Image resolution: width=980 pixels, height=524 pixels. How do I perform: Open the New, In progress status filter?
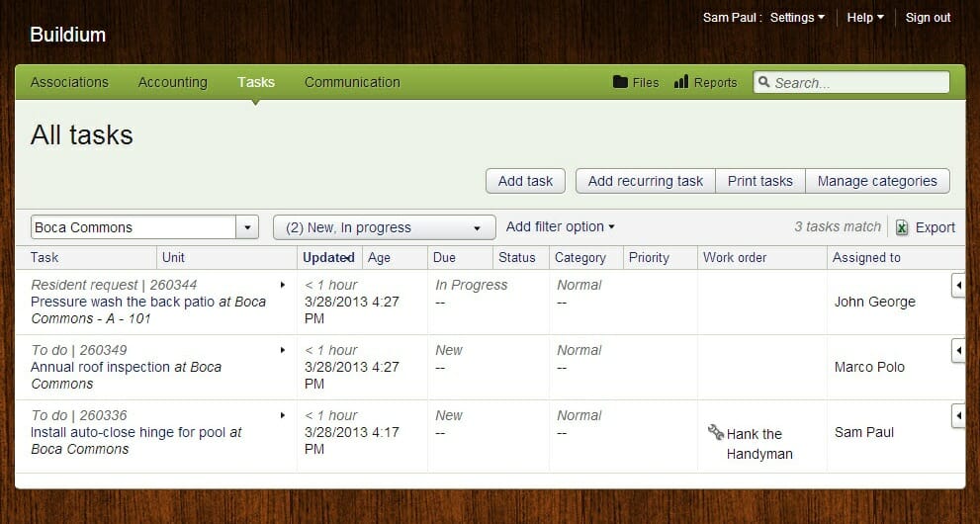pyautogui.click(x=384, y=227)
